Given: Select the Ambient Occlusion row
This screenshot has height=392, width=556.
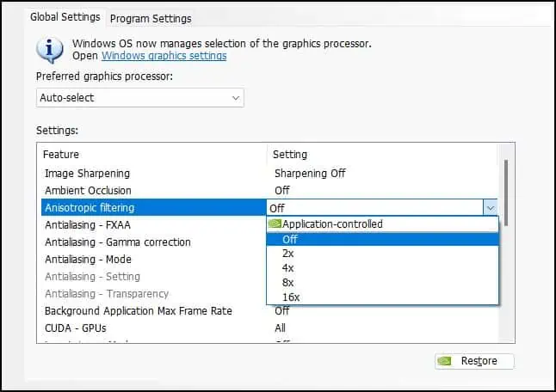Looking at the screenshot, I should point(88,190).
